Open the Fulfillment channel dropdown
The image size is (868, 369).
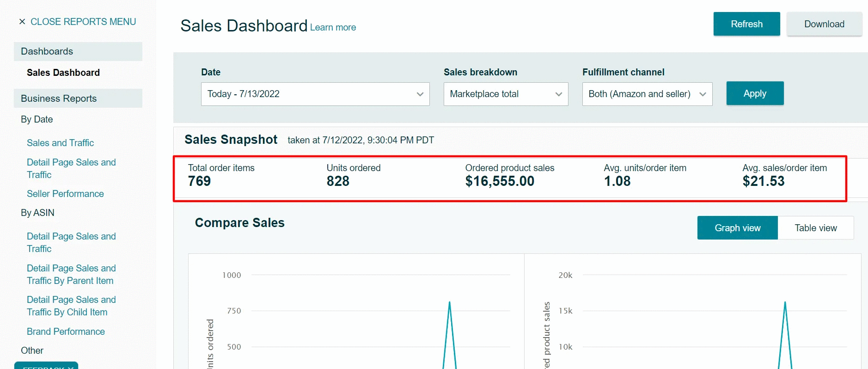tap(647, 94)
